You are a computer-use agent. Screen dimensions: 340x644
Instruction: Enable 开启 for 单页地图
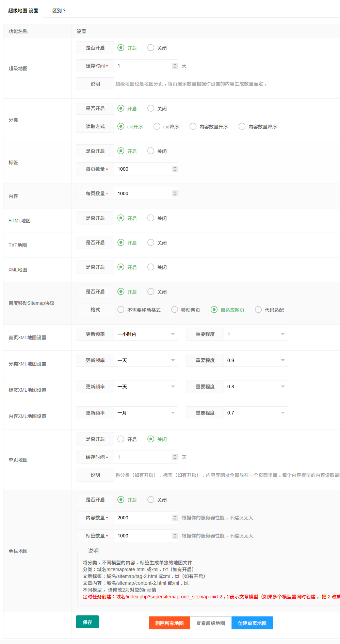pos(121,439)
